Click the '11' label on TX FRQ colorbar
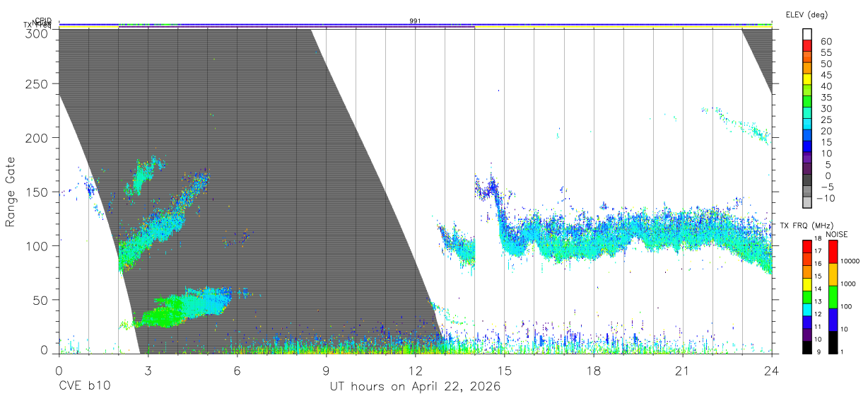 coord(818,327)
